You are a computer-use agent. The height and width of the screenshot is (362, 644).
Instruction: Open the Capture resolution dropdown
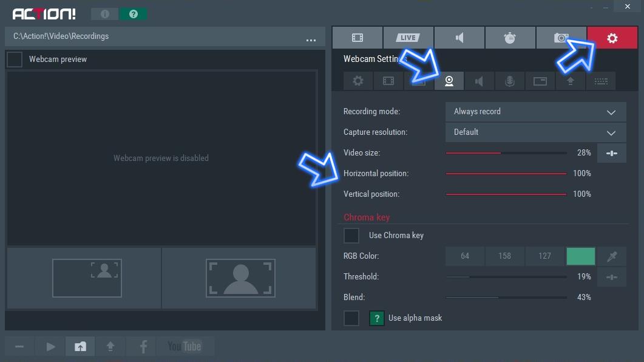point(535,132)
